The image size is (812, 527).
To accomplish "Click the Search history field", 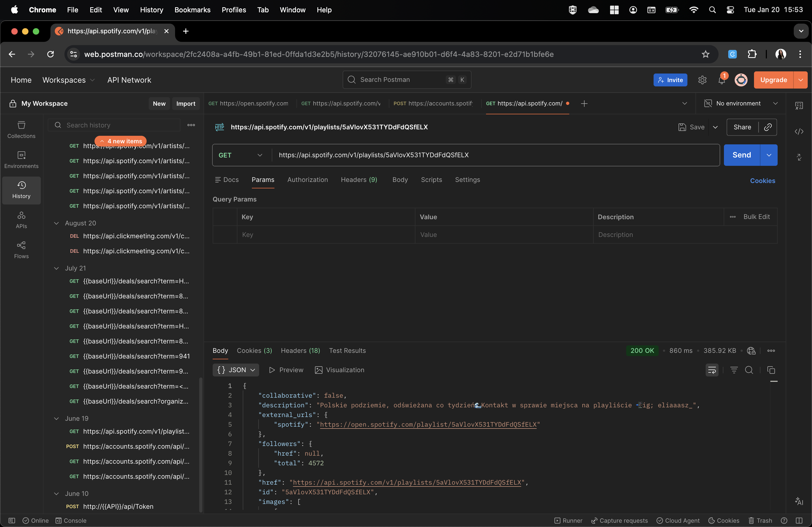I will click(114, 125).
